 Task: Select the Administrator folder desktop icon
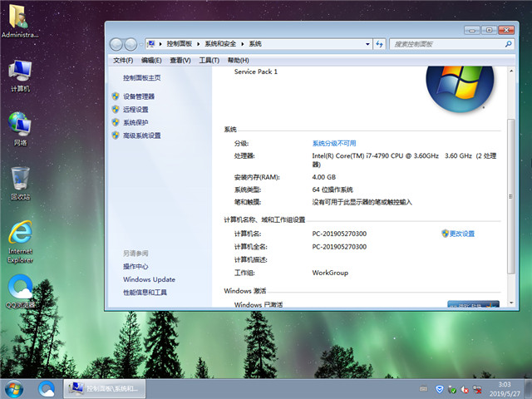(x=20, y=21)
